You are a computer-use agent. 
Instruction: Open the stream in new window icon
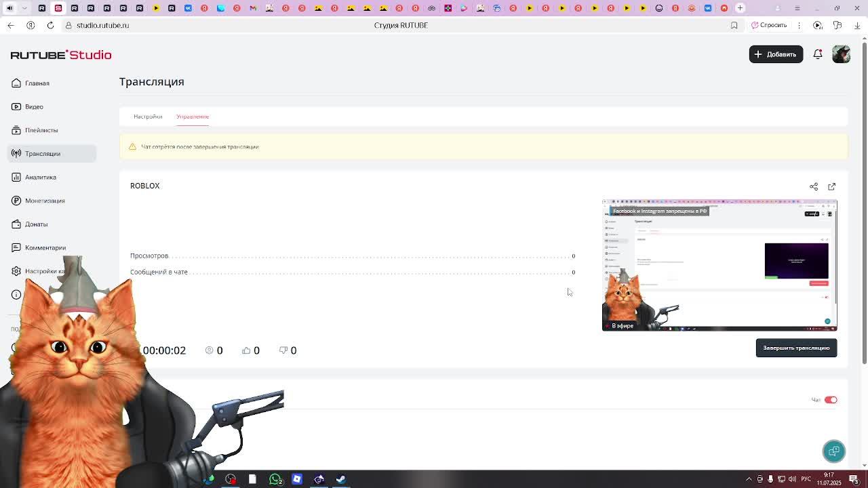832,186
